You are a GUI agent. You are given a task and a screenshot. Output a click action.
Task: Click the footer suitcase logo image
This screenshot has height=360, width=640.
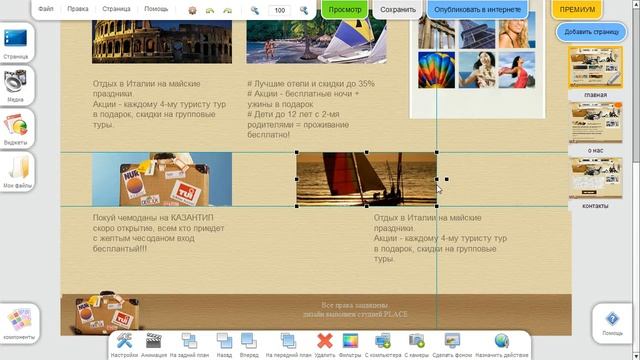point(106,313)
